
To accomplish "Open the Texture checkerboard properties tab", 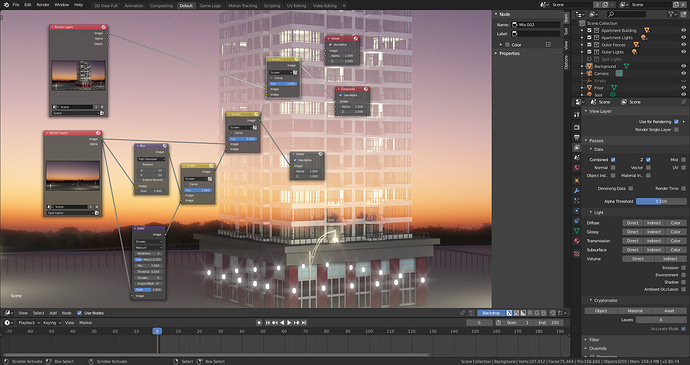I will pos(576,254).
